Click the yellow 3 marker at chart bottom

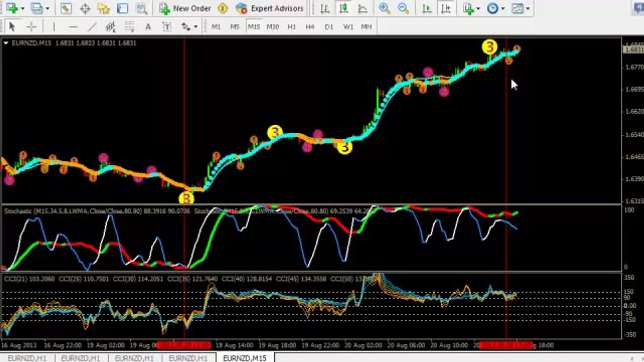coord(186,198)
